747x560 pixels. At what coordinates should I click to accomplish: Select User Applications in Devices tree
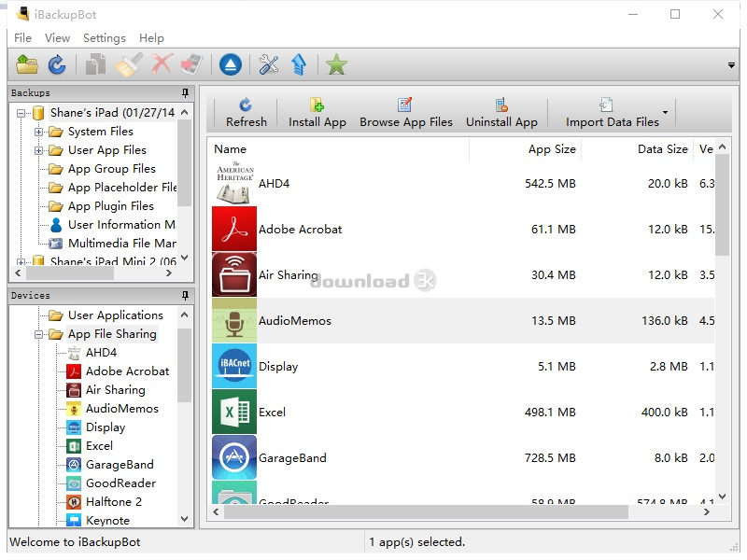[x=115, y=315]
